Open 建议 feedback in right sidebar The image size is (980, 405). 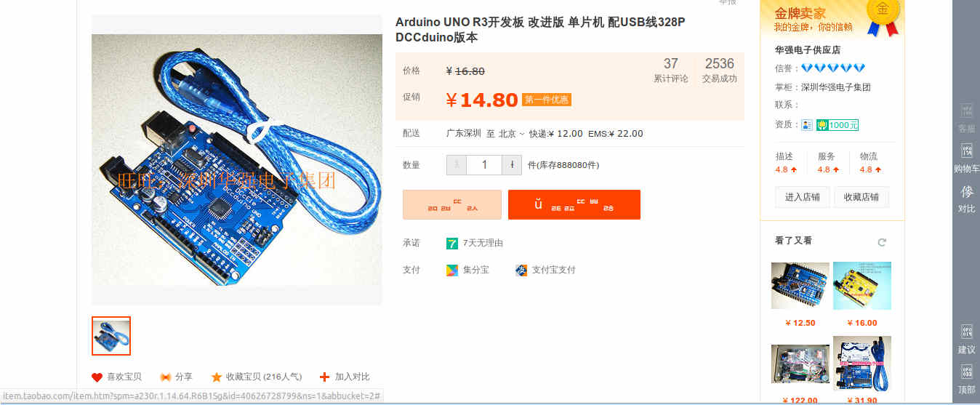pos(966,339)
